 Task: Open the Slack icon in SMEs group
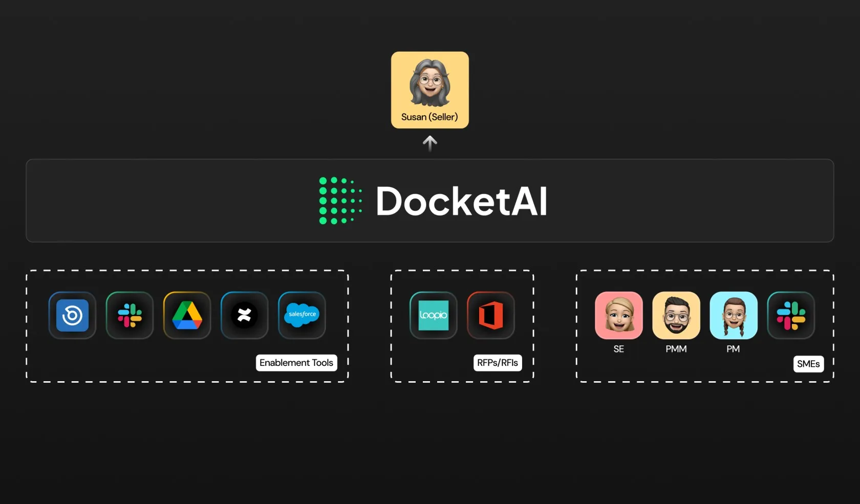point(791,315)
